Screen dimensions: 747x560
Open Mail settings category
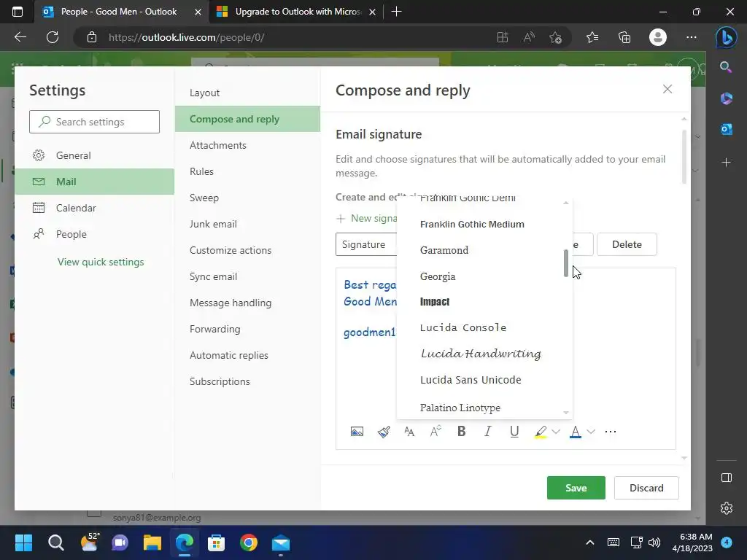pyautogui.click(x=94, y=182)
